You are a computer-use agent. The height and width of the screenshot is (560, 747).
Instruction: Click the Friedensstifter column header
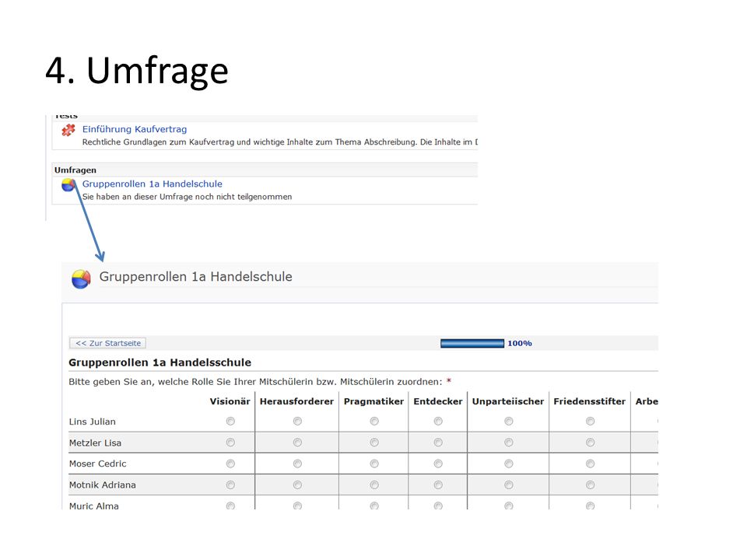click(589, 401)
